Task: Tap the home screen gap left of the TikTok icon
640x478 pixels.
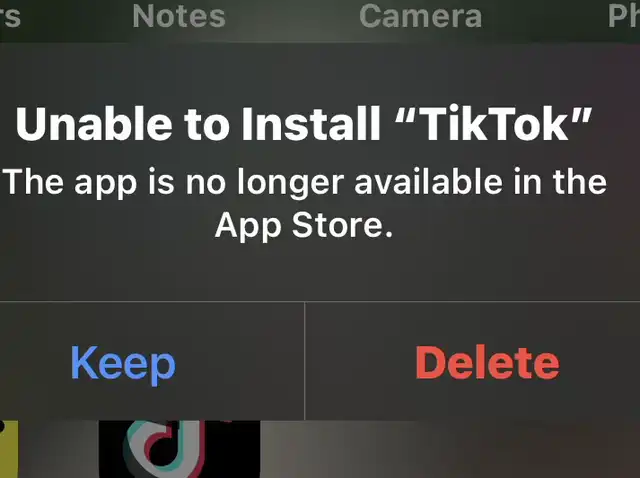Action: click(58, 449)
